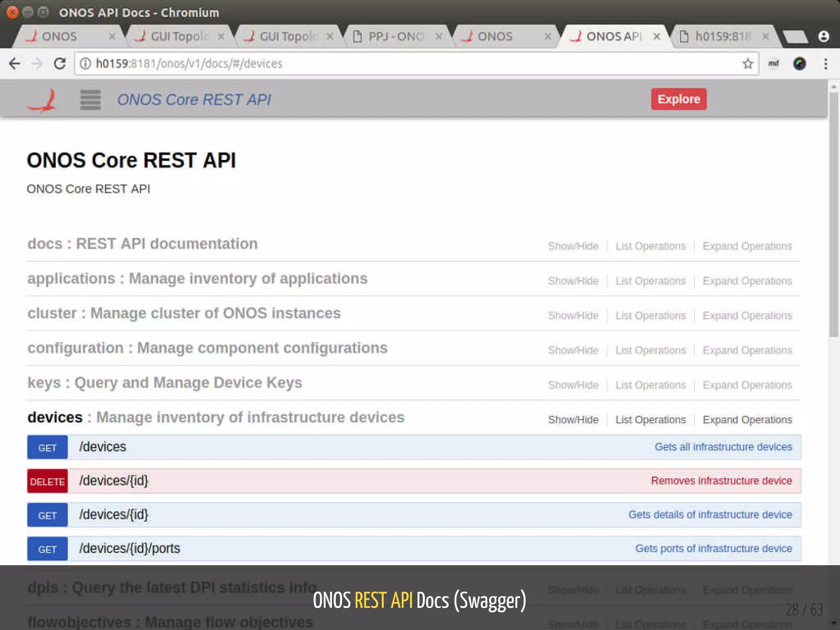
Task: Close the PPJ - ONO tab
Action: point(439,37)
